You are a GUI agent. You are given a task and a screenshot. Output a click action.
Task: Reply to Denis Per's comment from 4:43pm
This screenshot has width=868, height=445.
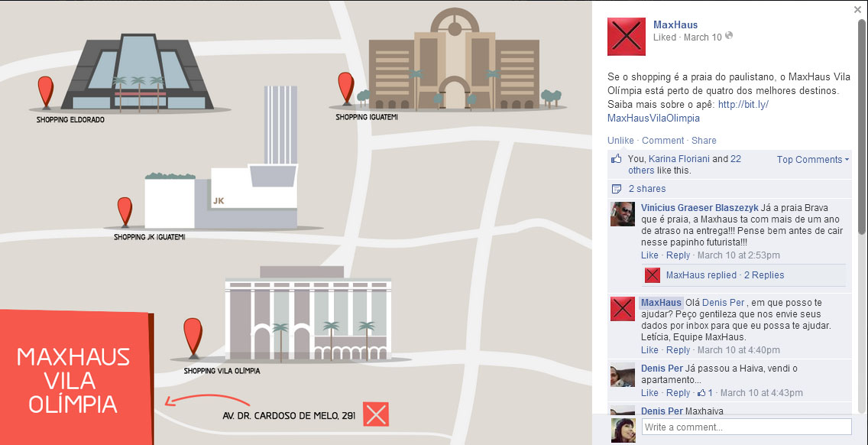click(x=678, y=393)
